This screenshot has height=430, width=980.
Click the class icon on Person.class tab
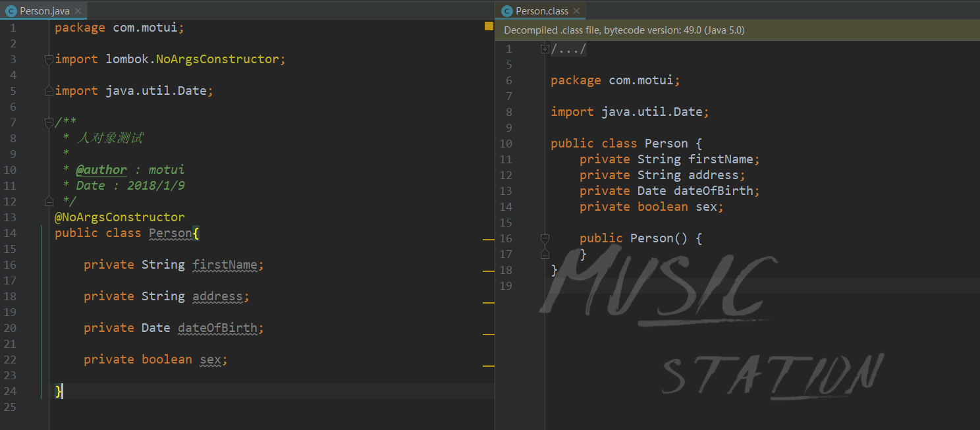(x=507, y=11)
